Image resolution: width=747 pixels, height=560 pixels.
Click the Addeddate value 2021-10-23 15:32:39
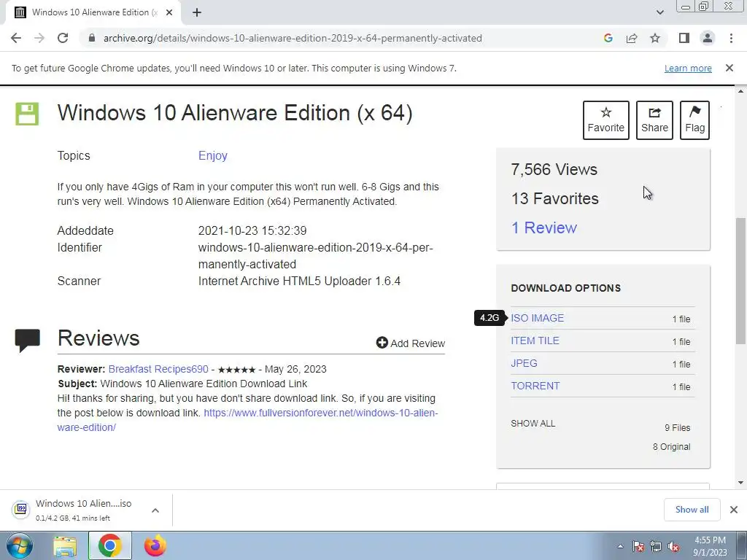[252, 230]
